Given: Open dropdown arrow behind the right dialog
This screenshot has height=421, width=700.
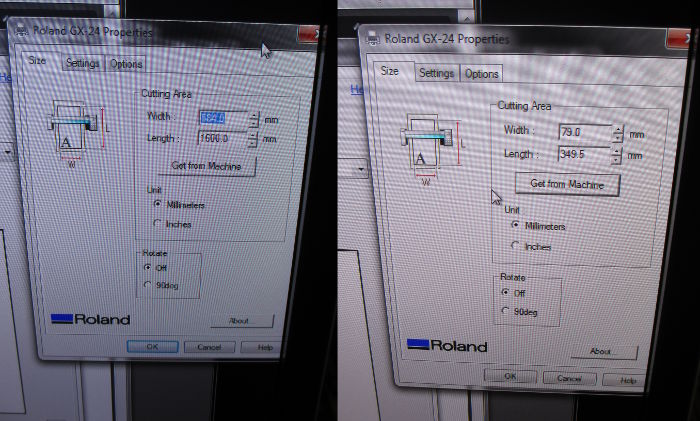Looking at the screenshot, I should coord(361,169).
